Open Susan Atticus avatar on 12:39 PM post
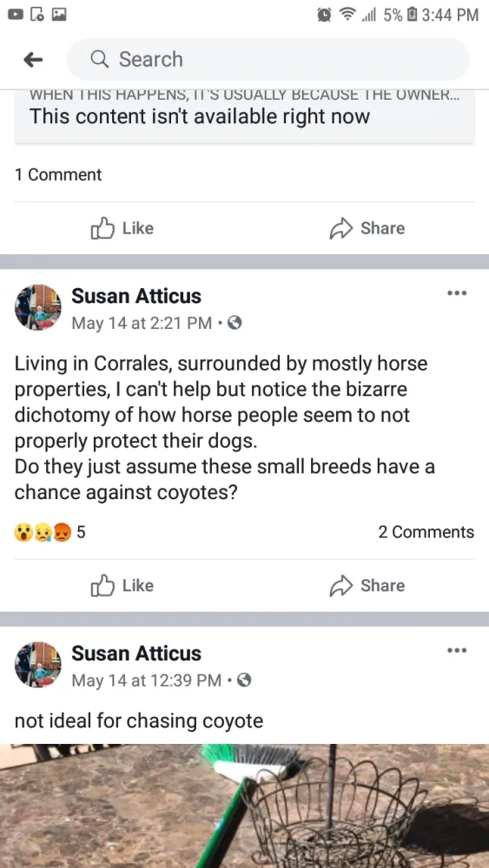The height and width of the screenshot is (868, 489). click(38, 664)
